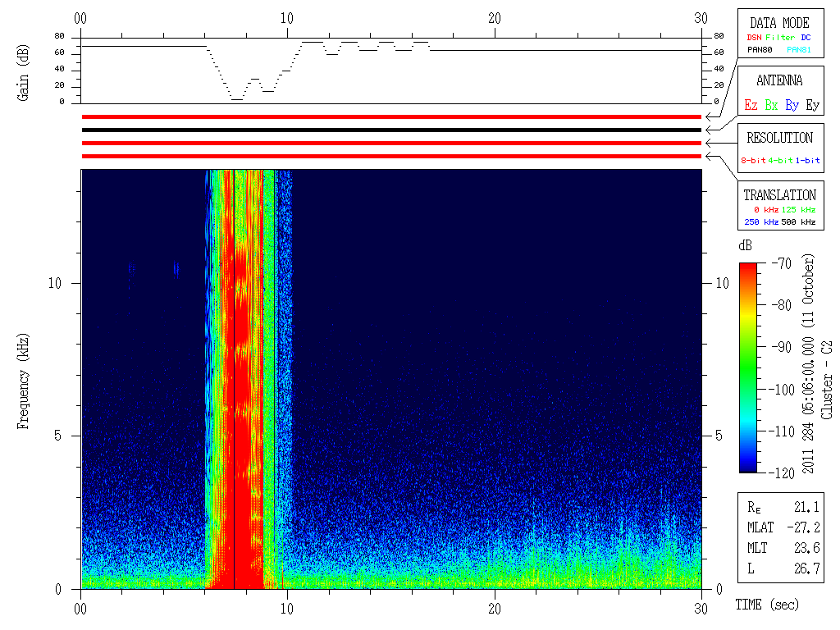Viewport: 840px width, 630px height.
Task: Click the -70 colorbar label
Action: (x=782, y=263)
